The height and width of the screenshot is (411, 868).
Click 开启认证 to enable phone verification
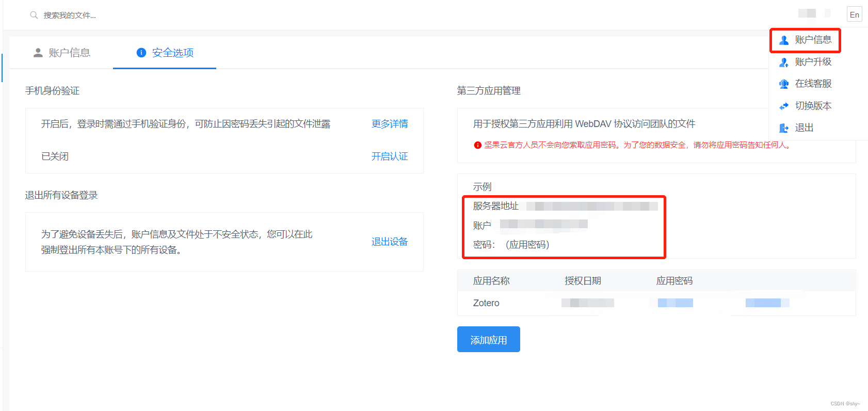coord(390,156)
